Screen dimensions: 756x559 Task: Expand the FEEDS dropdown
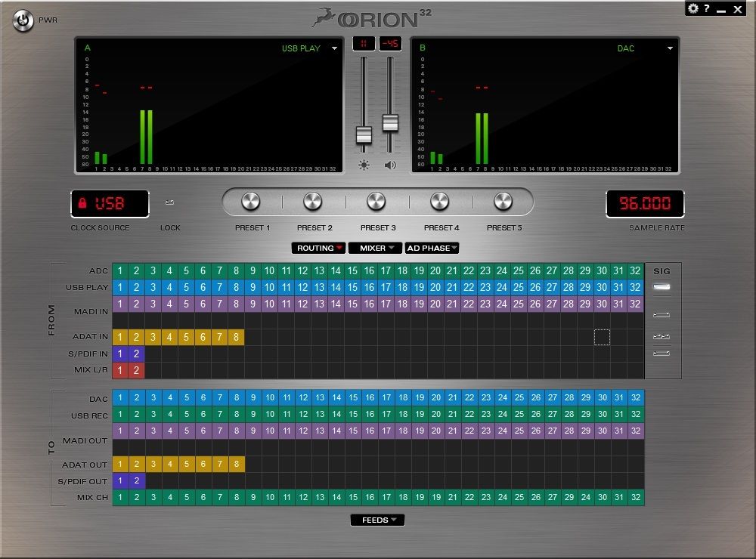tap(377, 520)
